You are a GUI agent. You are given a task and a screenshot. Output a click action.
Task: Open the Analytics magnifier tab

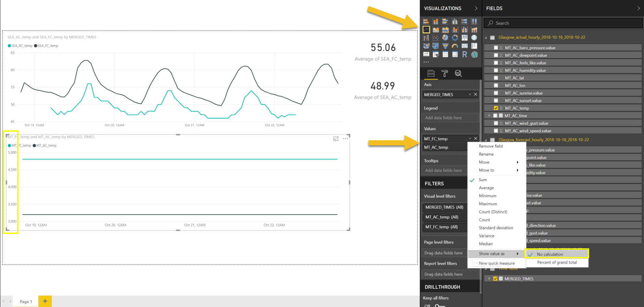click(x=458, y=73)
